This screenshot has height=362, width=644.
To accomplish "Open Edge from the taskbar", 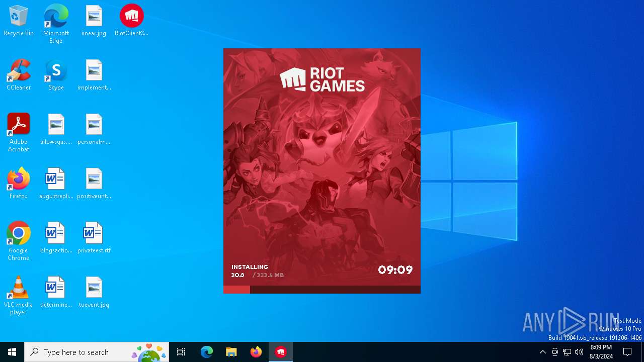I will [x=207, y=352].
